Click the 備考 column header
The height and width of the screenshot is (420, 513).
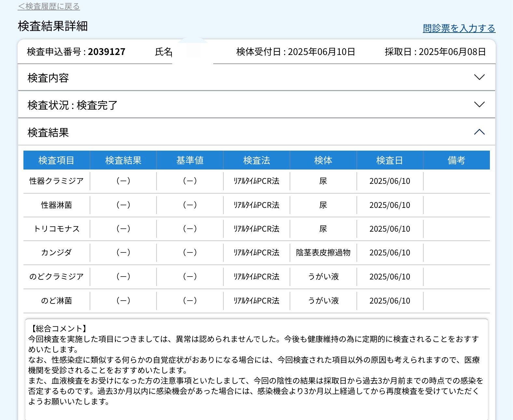point(456,160)
